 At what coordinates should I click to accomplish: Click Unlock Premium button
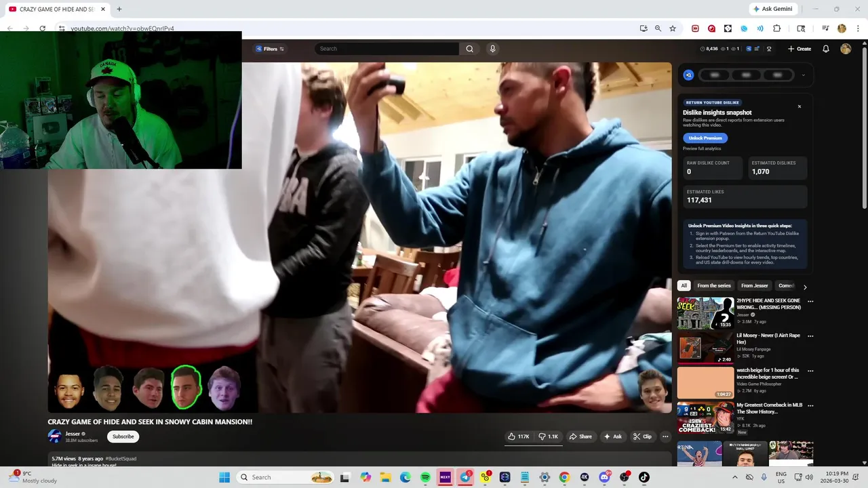[705, 138]
